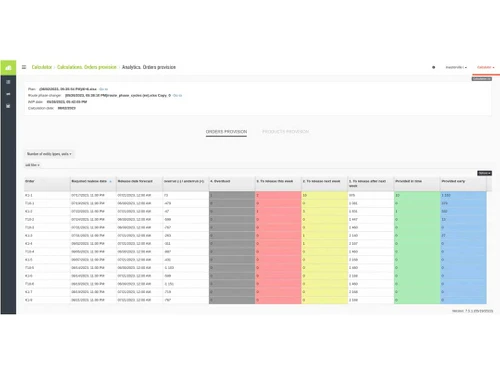Click the 1 330 value in Provided early
Screen dimensions: 500x375
446,195
